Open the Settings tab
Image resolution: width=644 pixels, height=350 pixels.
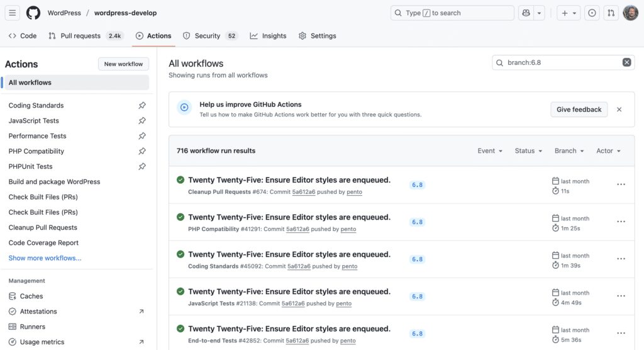318,36
